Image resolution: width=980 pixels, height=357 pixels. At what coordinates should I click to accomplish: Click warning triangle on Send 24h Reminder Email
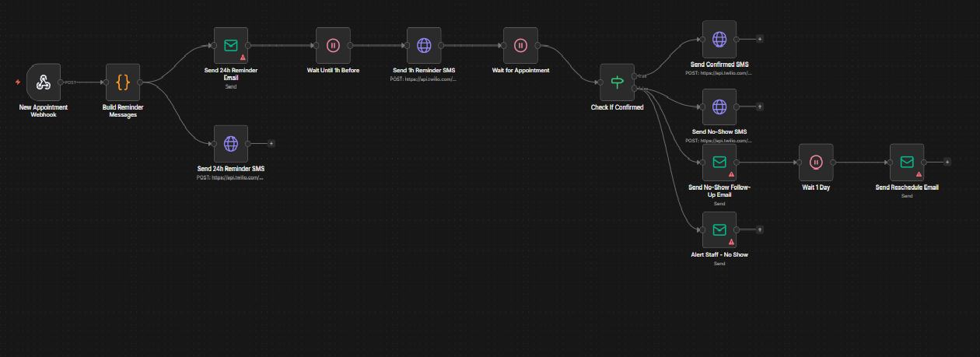coord(243,57)
